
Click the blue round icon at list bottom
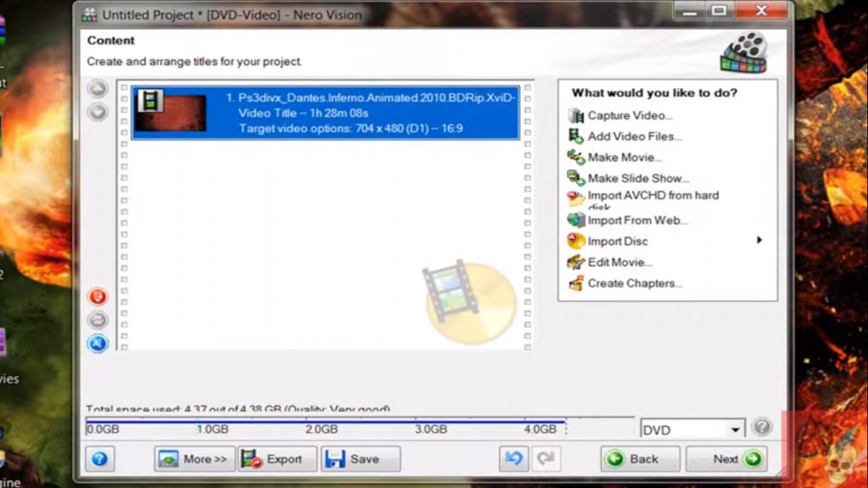[98, 343]
